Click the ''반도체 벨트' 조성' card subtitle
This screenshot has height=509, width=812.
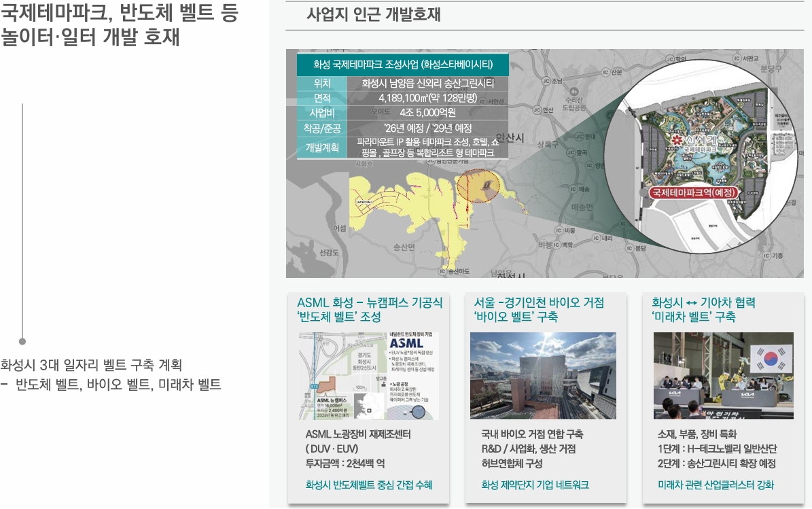[x=339, y=317]
